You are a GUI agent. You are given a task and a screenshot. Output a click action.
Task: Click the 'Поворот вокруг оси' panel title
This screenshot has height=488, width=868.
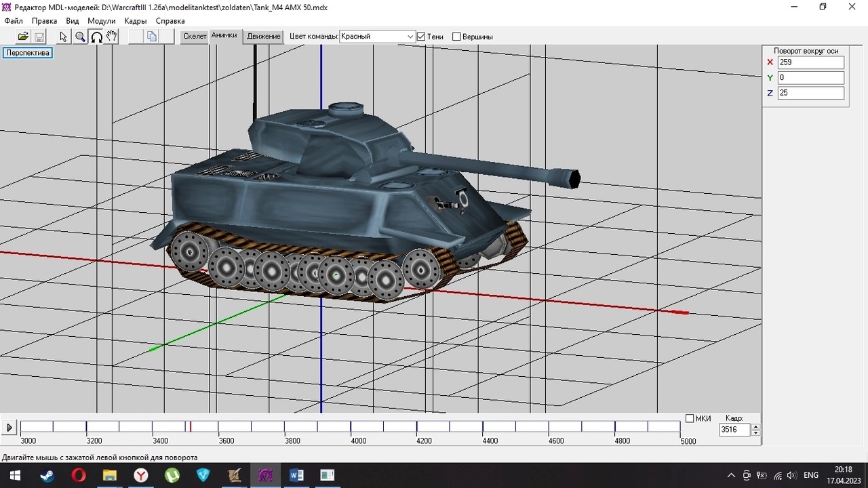(806, 51)
